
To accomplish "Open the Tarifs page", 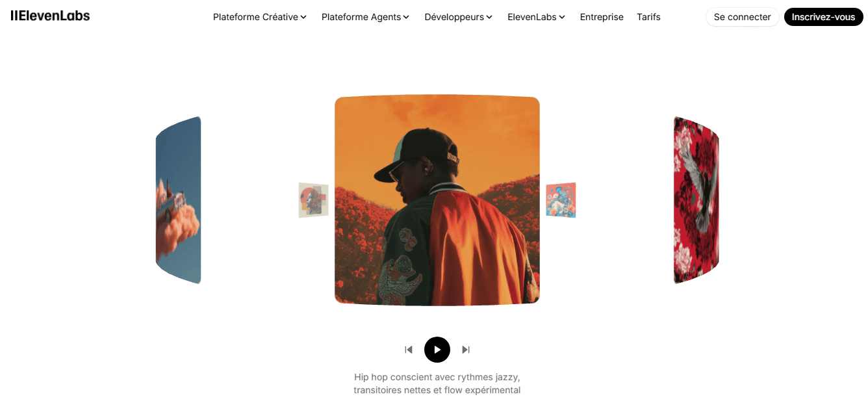I will pyautogui.click(x=648, y=17).
